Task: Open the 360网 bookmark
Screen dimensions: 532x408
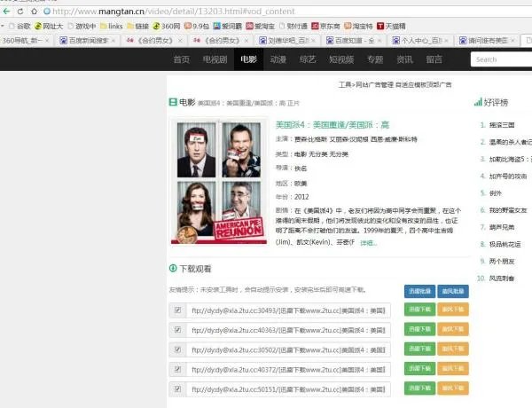Action: 167,26
